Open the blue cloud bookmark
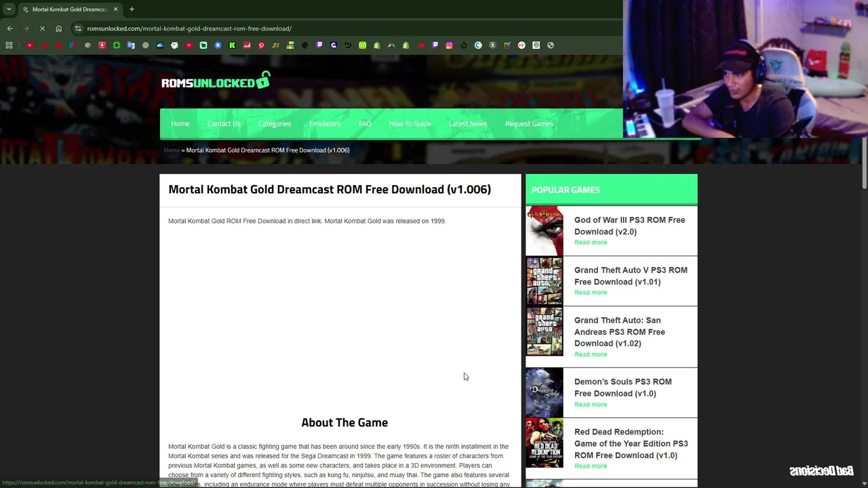Viewport: 868px width, 488px height. (x=160, y=45)
